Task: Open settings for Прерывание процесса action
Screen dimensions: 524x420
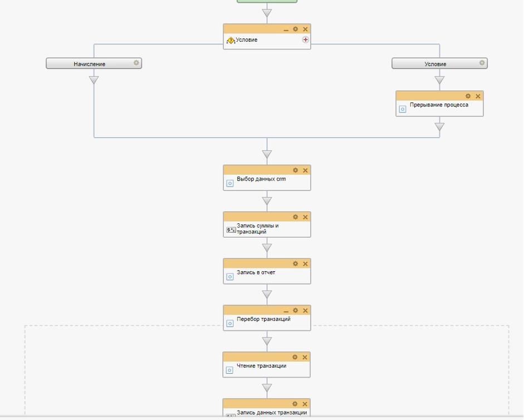Action: (468, 96)
